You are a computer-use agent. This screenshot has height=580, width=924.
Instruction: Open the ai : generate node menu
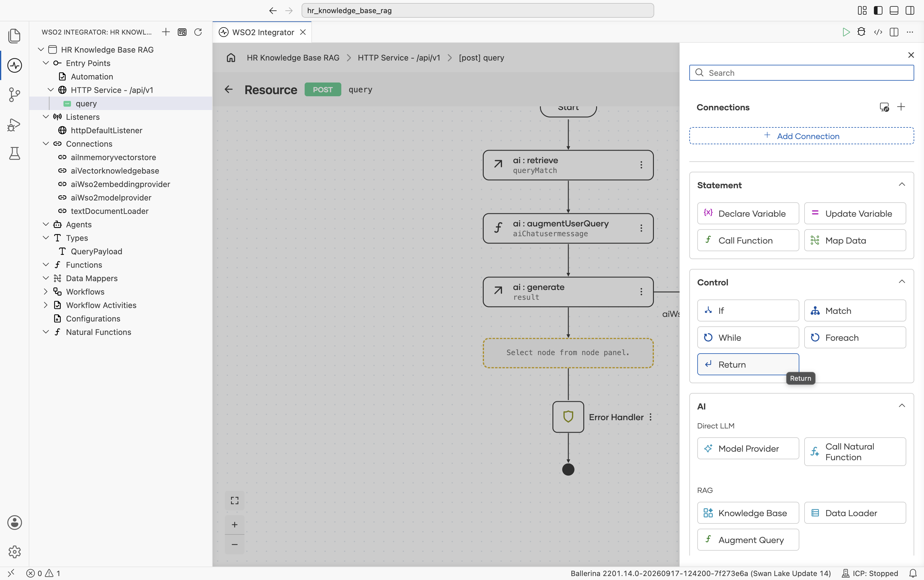tap(641, 292)
